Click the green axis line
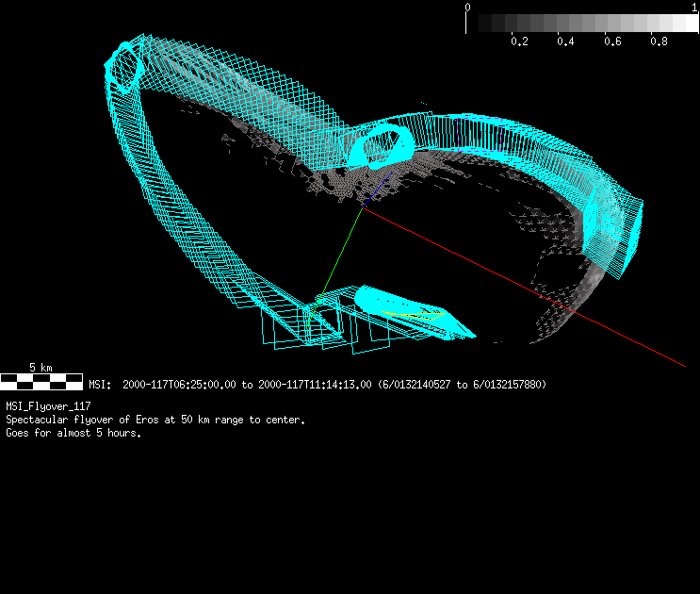The height and width of the screenshot is (594, 700). (335, 267)
